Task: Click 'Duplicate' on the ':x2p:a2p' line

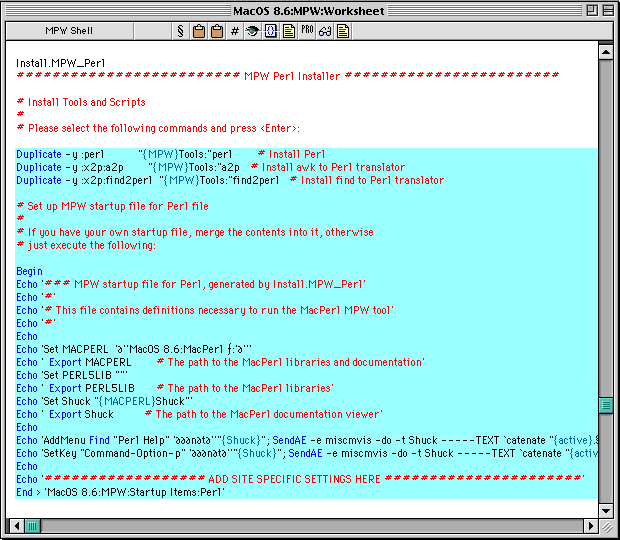Action: click(39, 167)
